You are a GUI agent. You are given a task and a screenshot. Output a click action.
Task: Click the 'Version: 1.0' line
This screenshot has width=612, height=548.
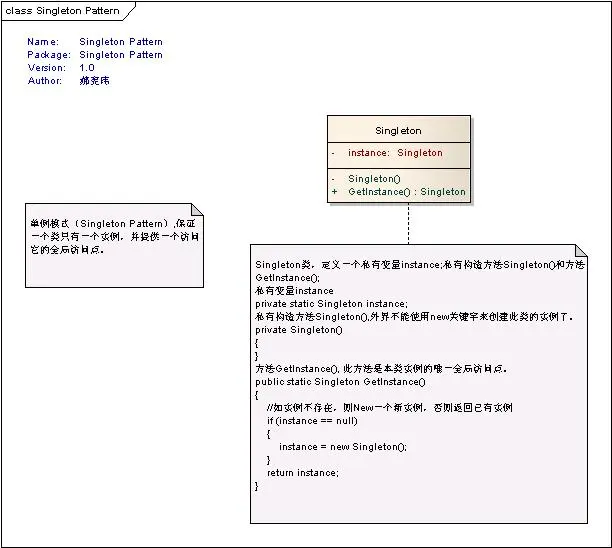click(61, 68)
